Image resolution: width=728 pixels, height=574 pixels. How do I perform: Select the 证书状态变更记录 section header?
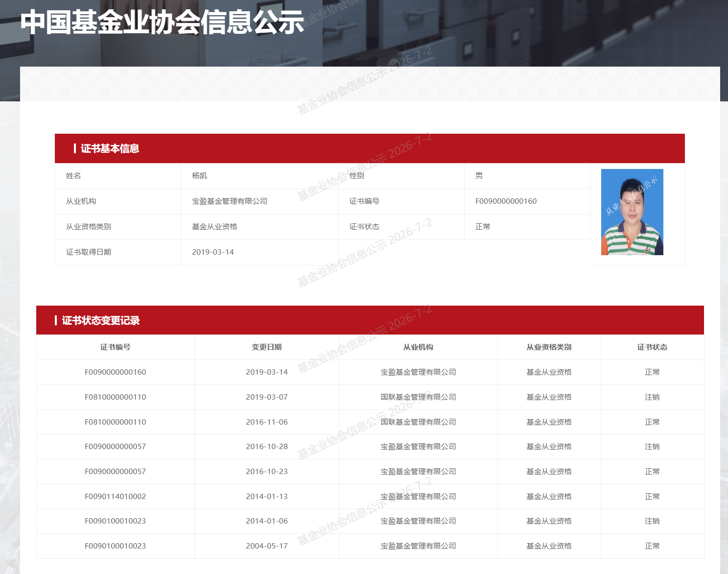click(370, 320)
